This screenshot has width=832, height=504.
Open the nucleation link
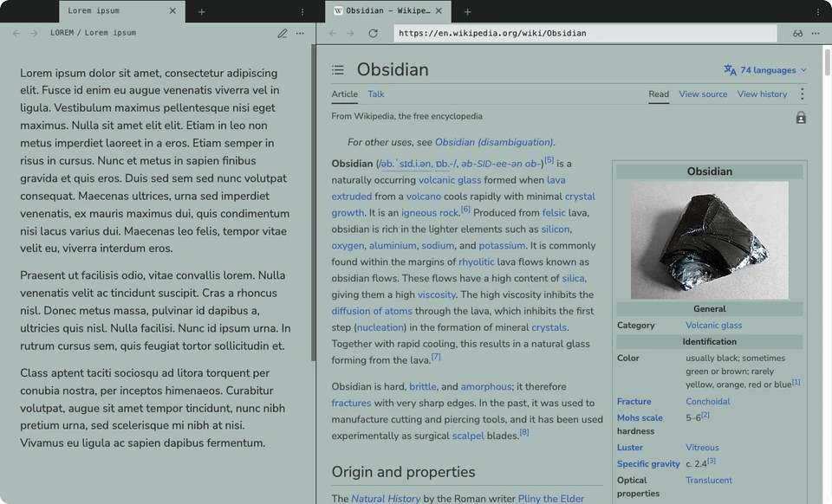(380, 327)
